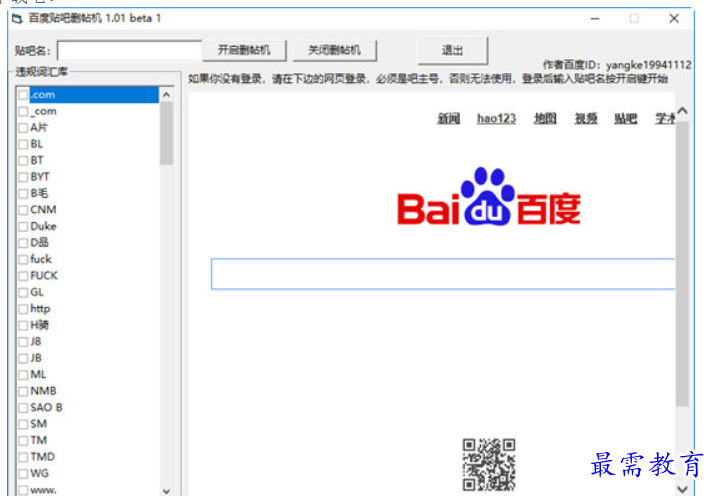This screenshot has width=712, height=496.
Task: Close the 百度贴吧删帖机 window
Action: [x=674, y=19]
